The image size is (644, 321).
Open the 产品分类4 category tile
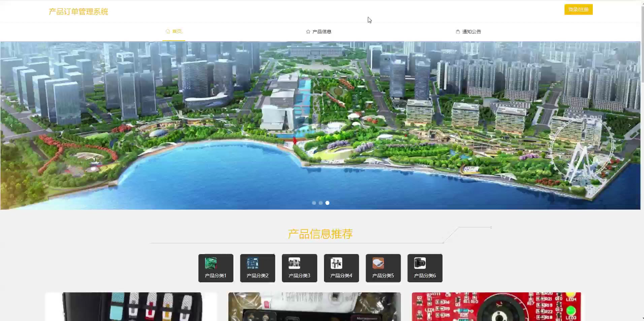(x=341, y=268)
